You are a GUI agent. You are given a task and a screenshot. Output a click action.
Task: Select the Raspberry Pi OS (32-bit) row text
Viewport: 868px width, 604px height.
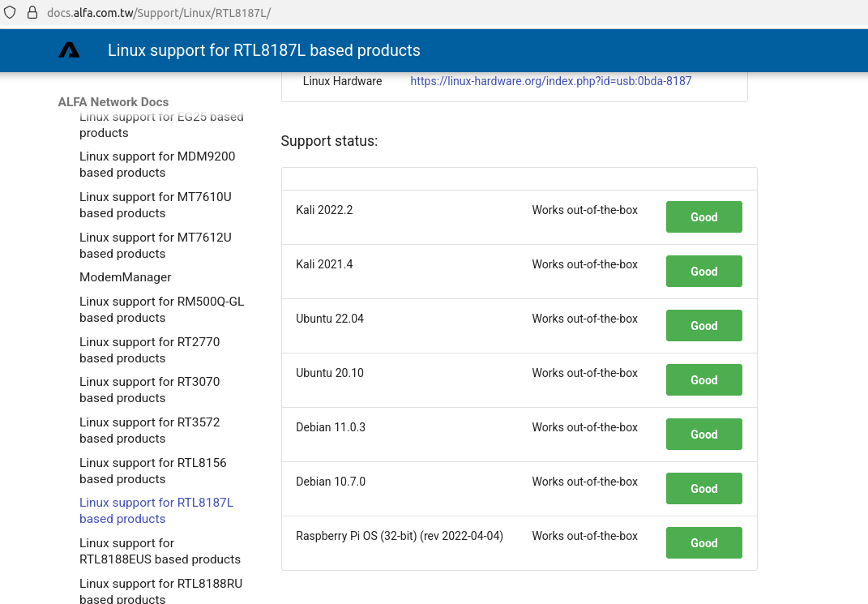coord(400,536)
